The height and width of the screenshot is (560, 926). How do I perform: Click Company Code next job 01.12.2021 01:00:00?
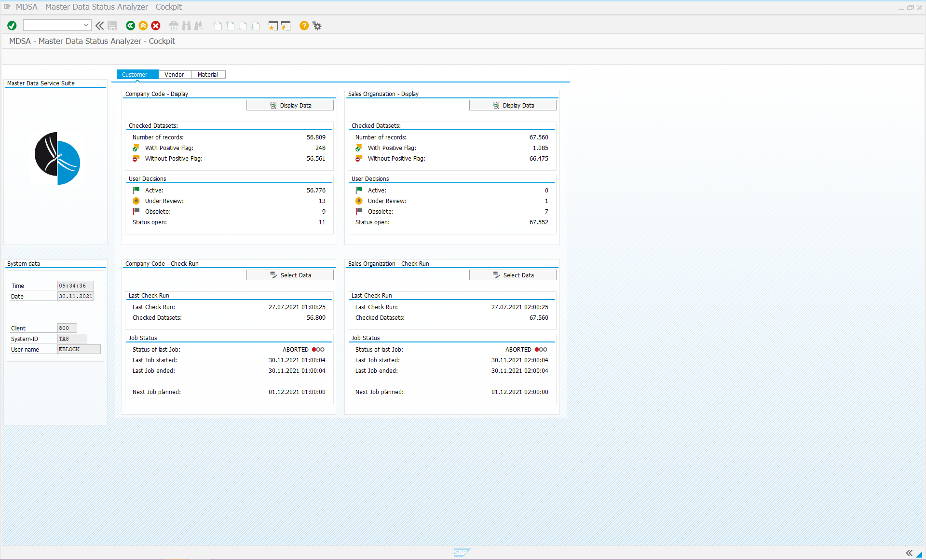coord(297,392)
